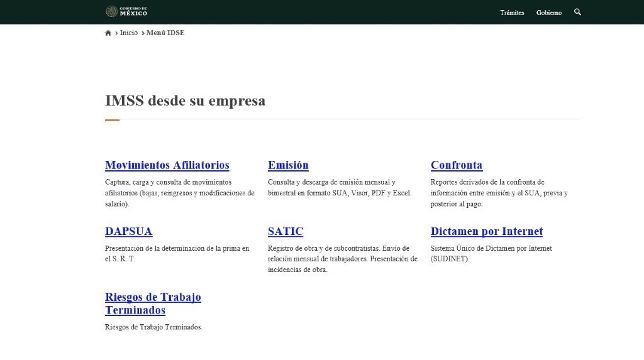Open the Dictamen por Internet link
Screen dimensions: 644x360
tap(487, 231)
